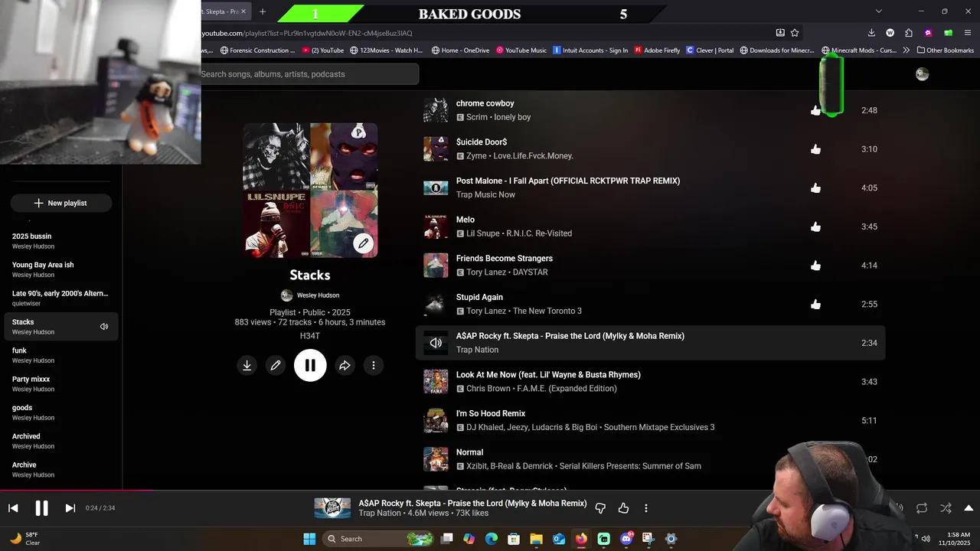The image size is (980, 551).
Task: Toggle like on Post Malone I Fall Apart
Action: 815,188
